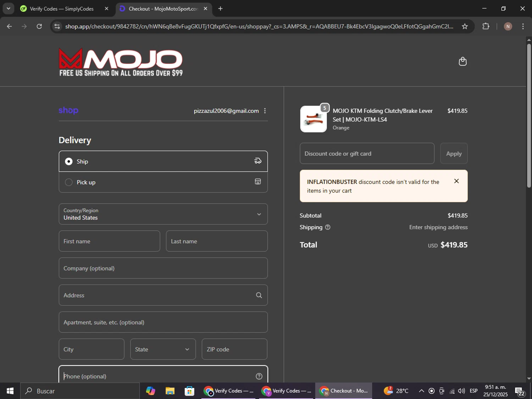The height and width of the screenshot is (399, 532).
Task: Click the MOJO KTM lever set product thumbnail
Action: [x=314, y=119]
